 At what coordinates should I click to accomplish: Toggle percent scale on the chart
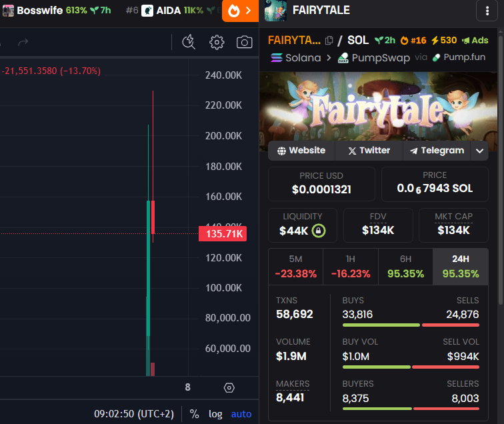pos(194,414)
